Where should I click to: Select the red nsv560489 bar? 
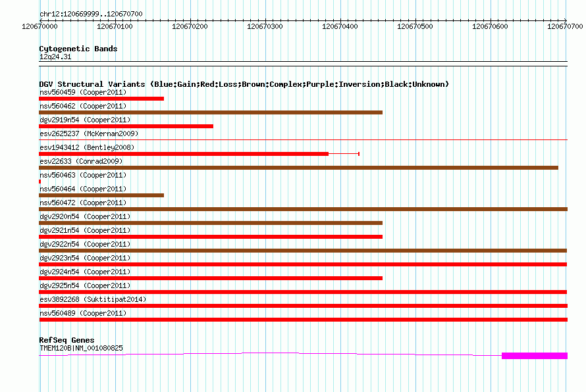tap(303, 320)
